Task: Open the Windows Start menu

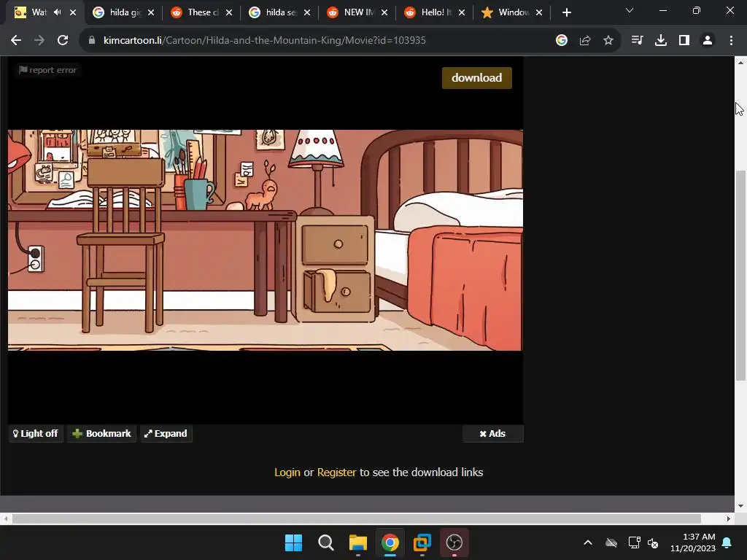Action: click(x=293, y=542)
